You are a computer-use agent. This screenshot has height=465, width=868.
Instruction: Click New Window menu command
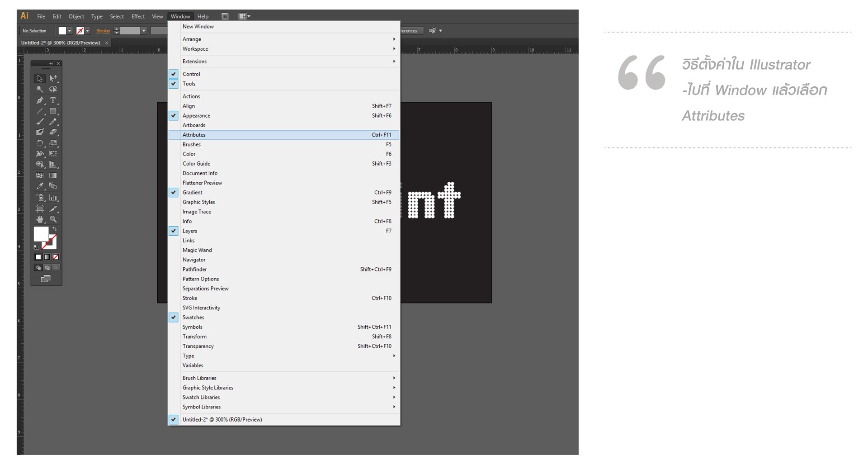pos(198,27)
